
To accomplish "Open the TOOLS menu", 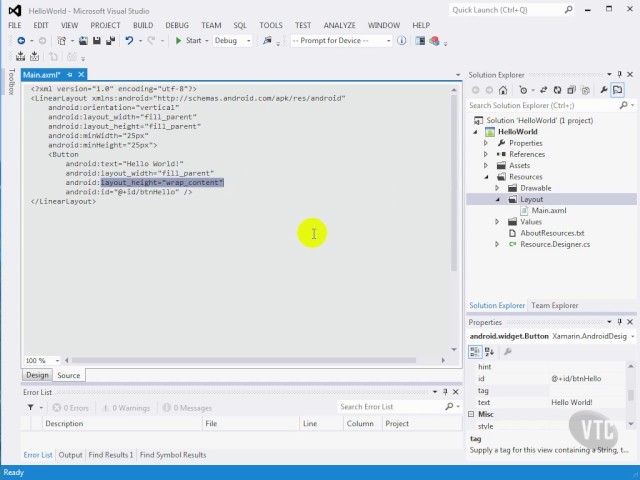I will point(271,25).
